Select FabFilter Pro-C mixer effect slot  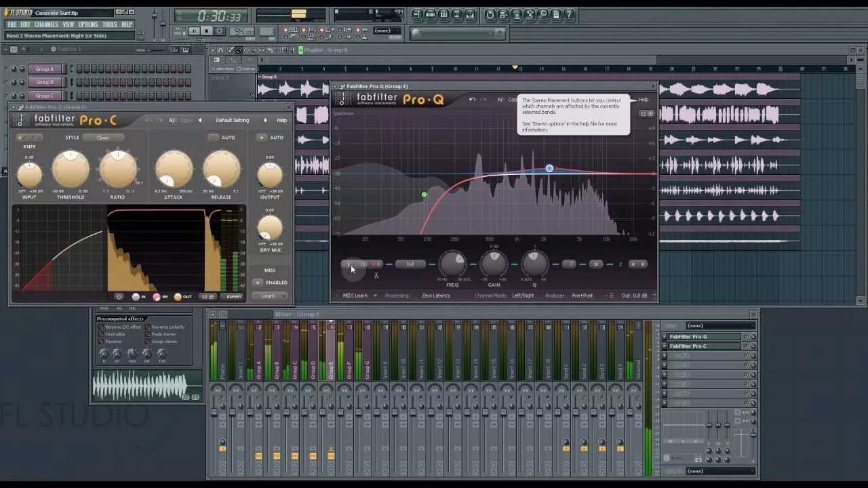[x=705, y=346]
